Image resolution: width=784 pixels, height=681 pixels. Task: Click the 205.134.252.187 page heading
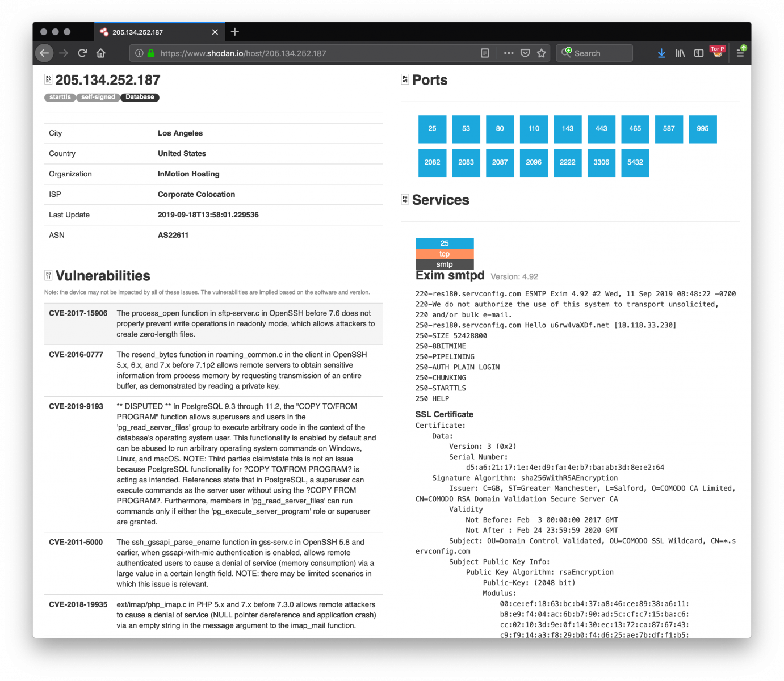[x=108, y=81]
